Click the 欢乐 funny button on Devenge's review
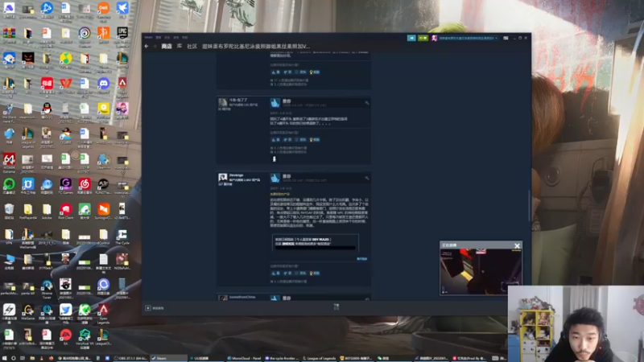The height and width of the screenshot is (362, 644). tap(300, 273)
